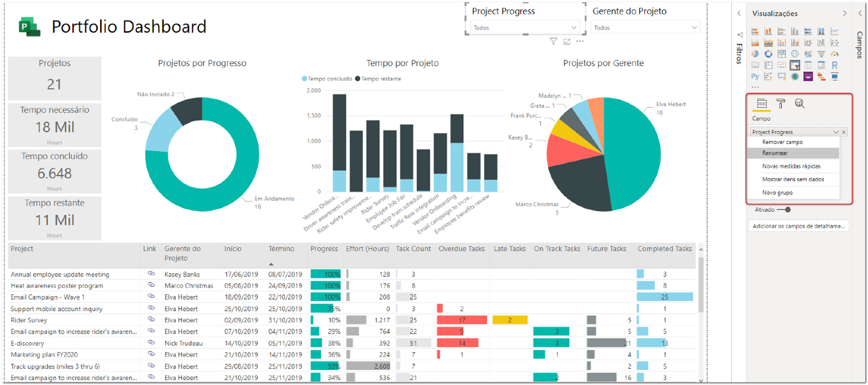
Task: Select the slicer visualization icon
Action: pos(795,65)
